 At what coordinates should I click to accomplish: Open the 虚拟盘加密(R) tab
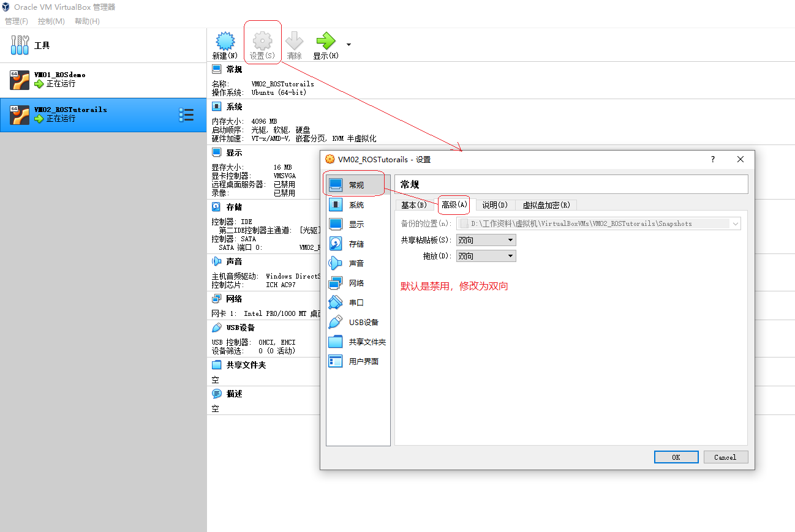(x=545, y=205)
